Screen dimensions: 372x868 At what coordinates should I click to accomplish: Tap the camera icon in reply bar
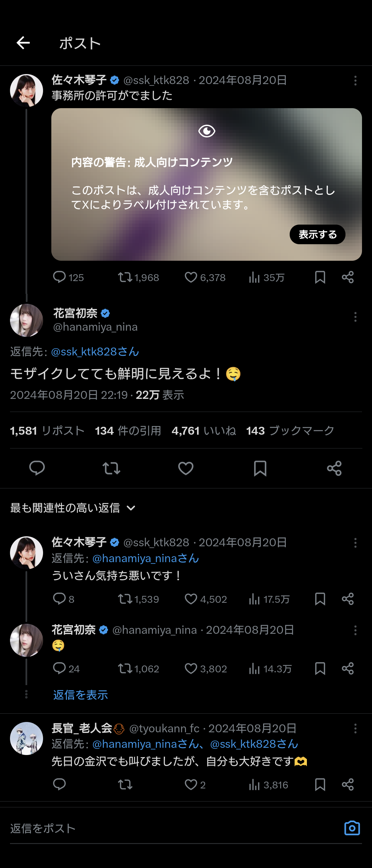(x=352, y=828)
